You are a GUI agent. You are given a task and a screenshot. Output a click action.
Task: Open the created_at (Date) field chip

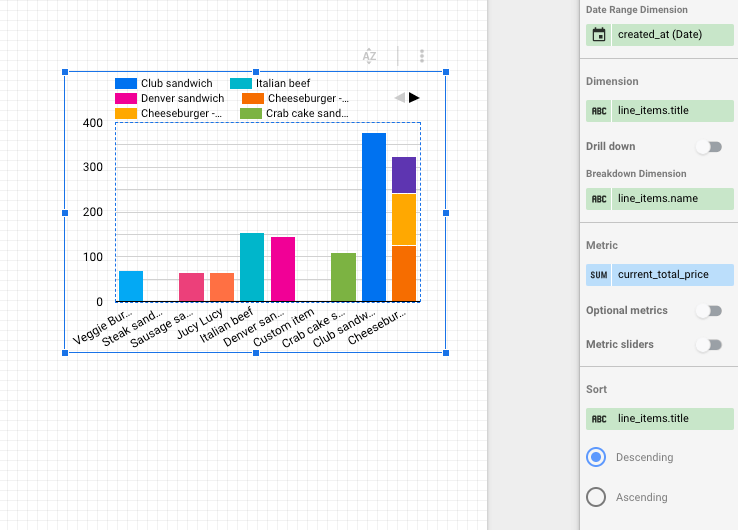coord(660,35)
